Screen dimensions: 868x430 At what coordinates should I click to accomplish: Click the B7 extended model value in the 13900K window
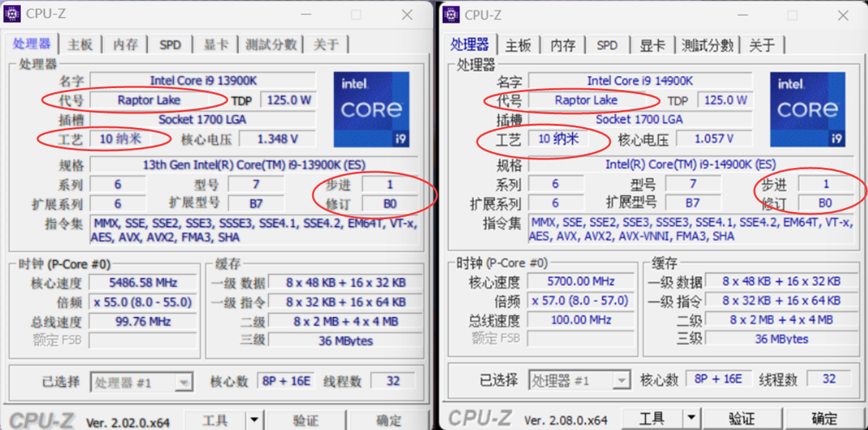pyautogui.click(x=256, y=204)
